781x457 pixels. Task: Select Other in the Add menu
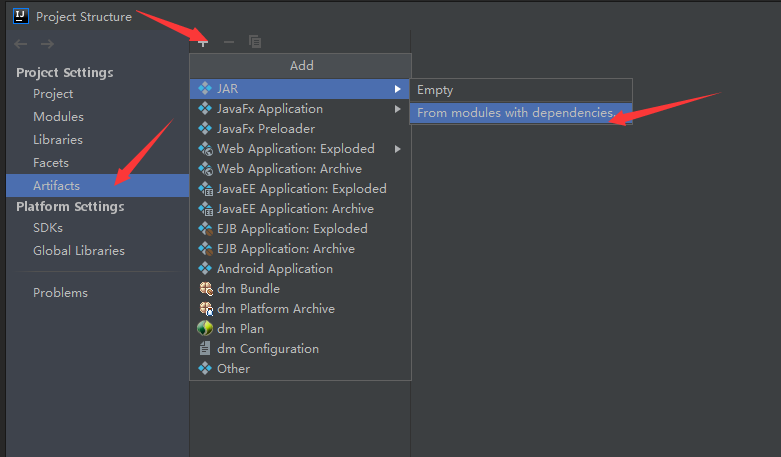pos(300,368)
